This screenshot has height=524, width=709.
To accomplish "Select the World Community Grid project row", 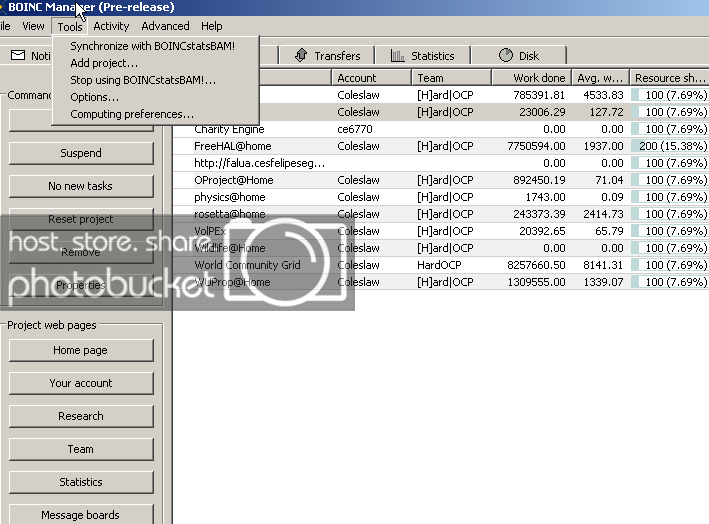I will tap(247, 265).
